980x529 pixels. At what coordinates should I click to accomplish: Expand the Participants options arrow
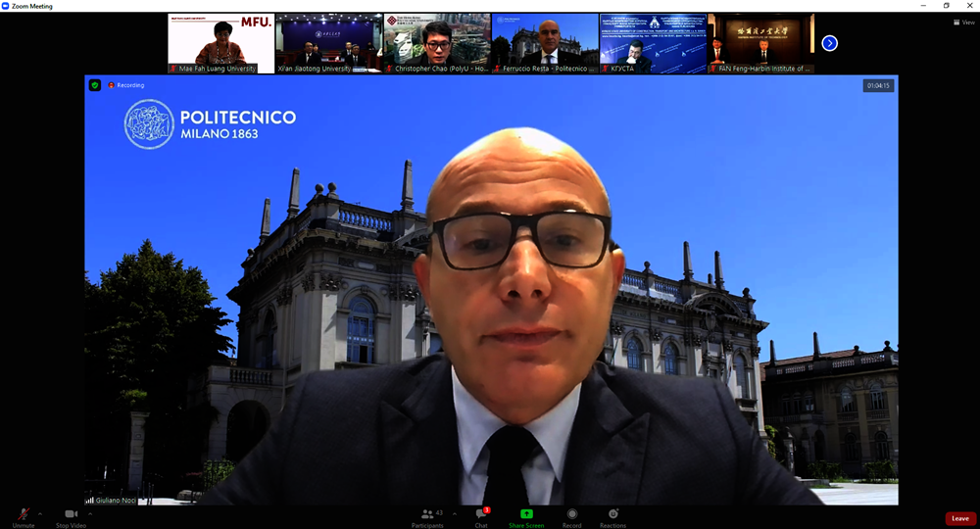click(455, 514)
